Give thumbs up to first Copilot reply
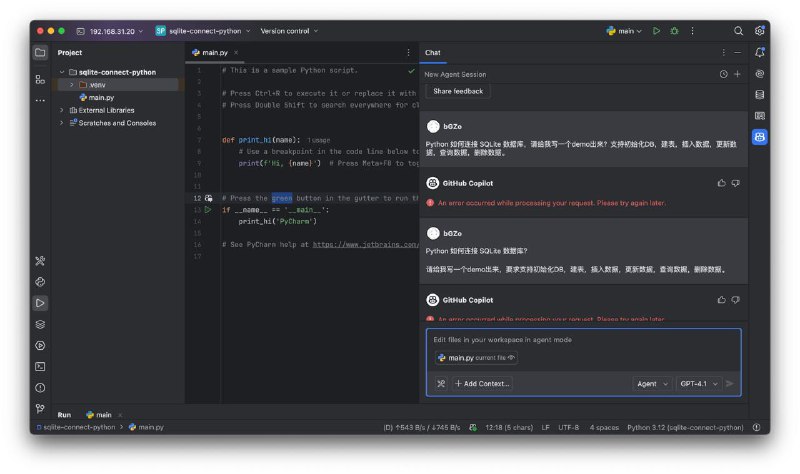The image size is (800, 474). click(721, 183)
